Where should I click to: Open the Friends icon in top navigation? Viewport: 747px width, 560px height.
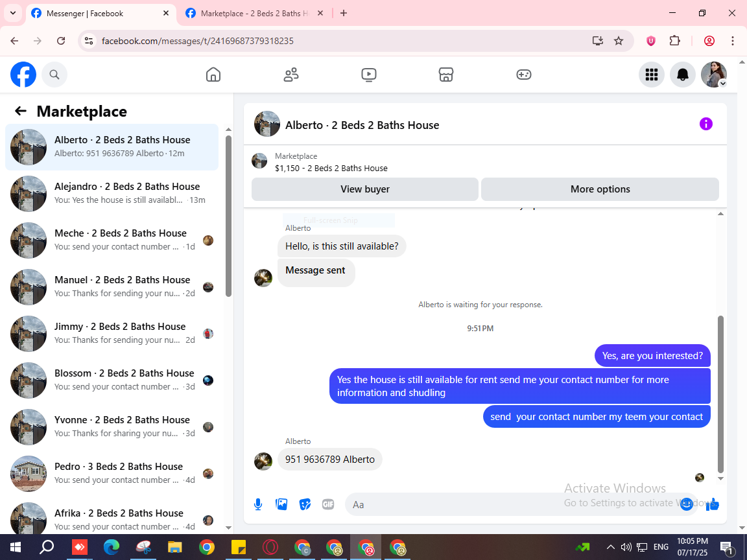coord(291,75)
